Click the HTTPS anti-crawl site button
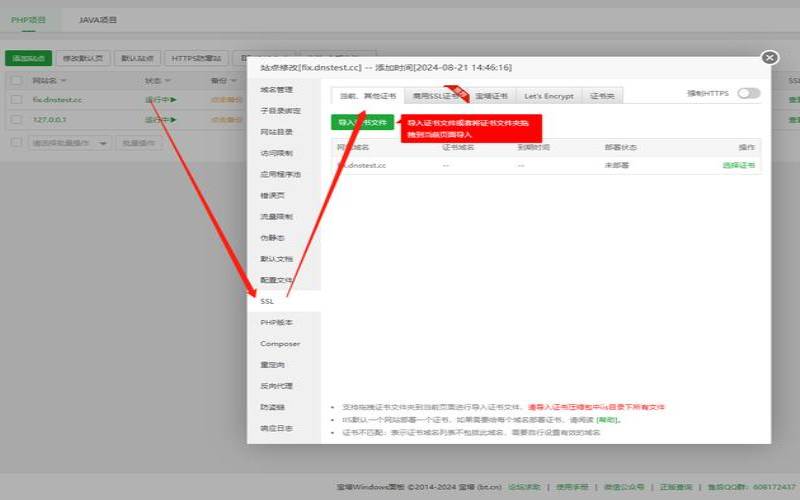This screenshot has width=800, height=500. click(x=196, y=58)
